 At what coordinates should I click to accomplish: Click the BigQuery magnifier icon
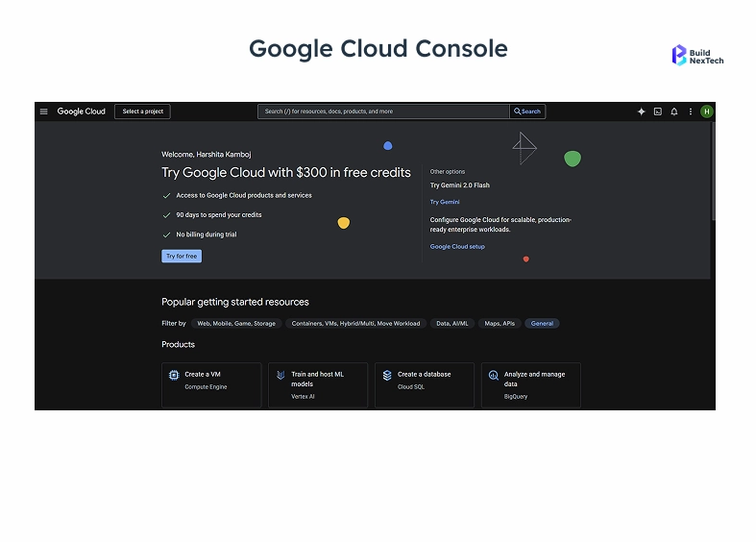tap(494, 375)
